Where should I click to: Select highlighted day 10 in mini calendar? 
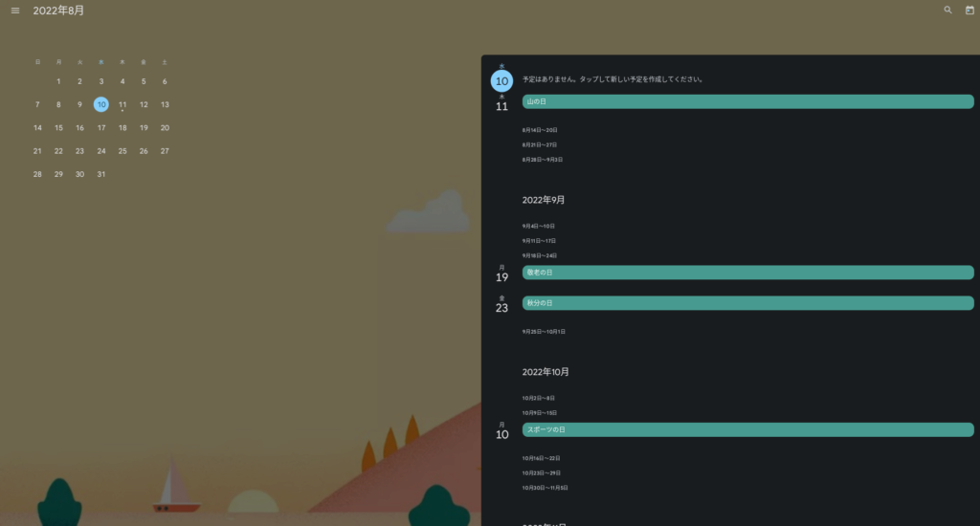coord(101,104)
